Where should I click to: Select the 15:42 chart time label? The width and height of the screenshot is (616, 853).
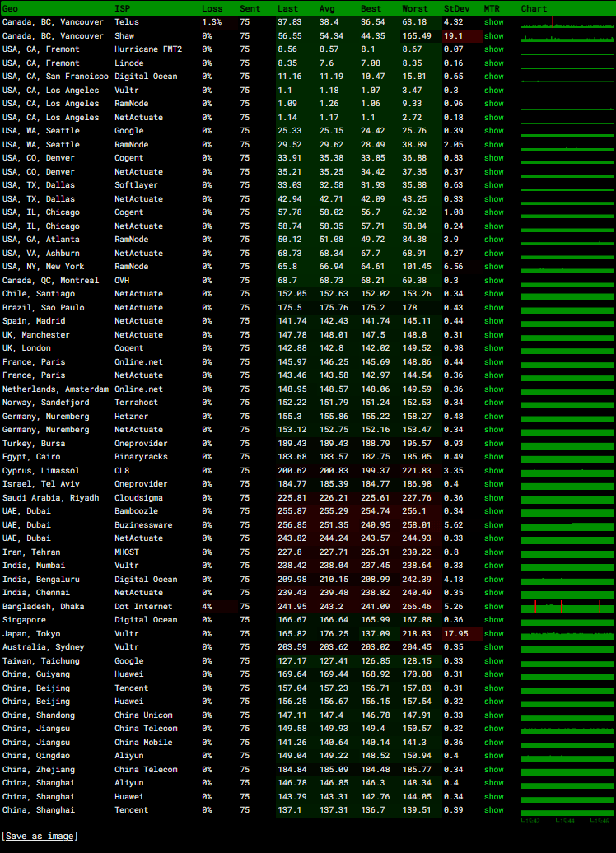point(530,821)
